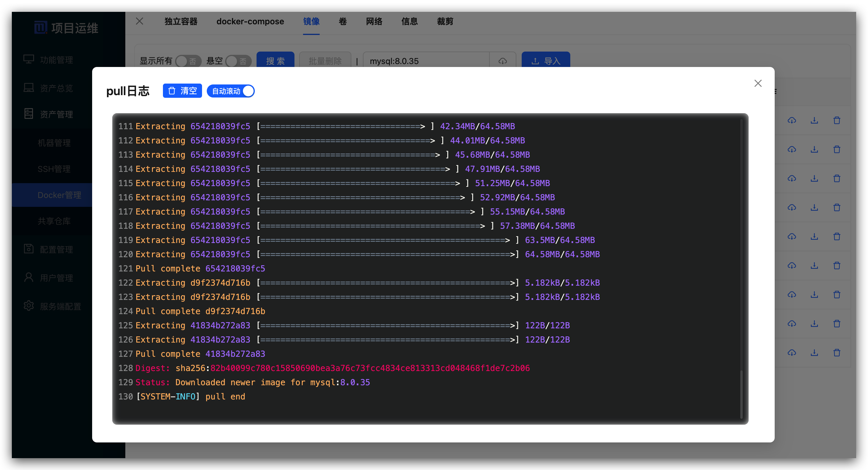The image size is (868, 470).
Task: Click the gear icon beside 服务端配置
Action: click(29, 306)
